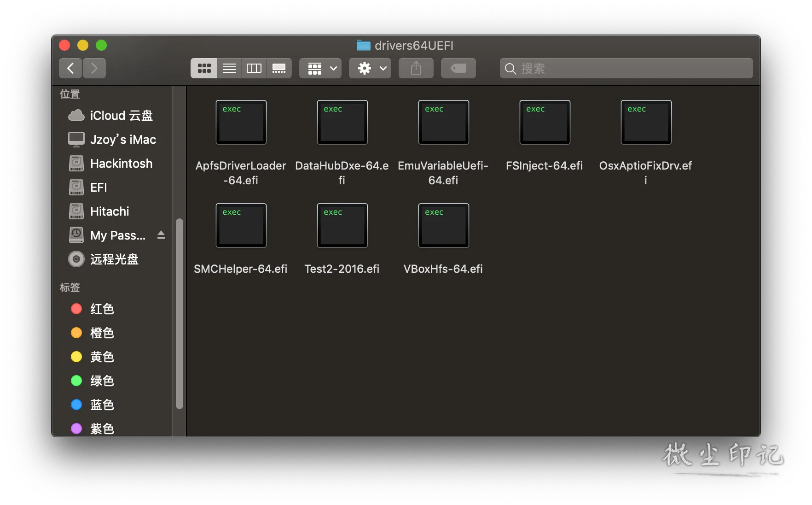This screenshot has width=812, height=505.
Task: Click the 搜索 search field
Action: coord(626,68)
